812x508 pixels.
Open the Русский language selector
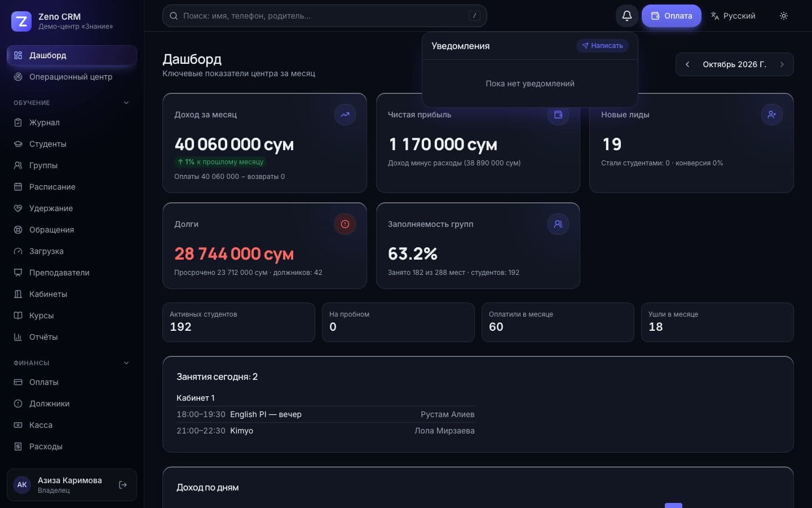point(733,16)
